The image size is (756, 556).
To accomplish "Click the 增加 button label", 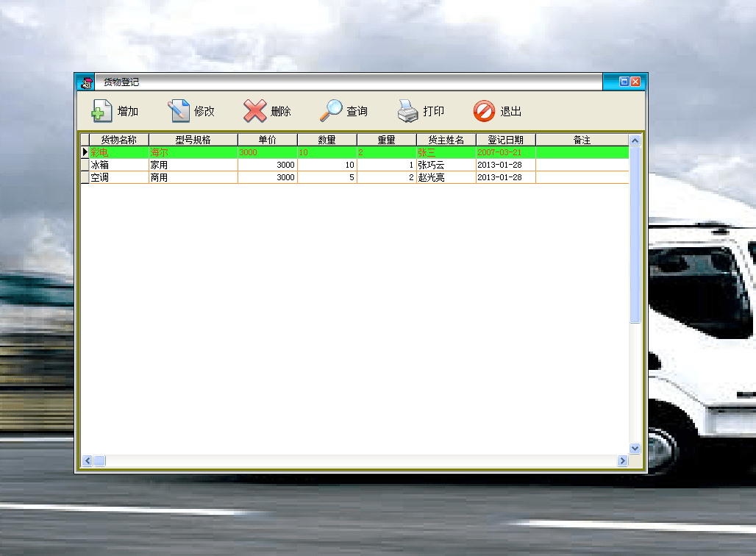I will [x=128, y=111].
